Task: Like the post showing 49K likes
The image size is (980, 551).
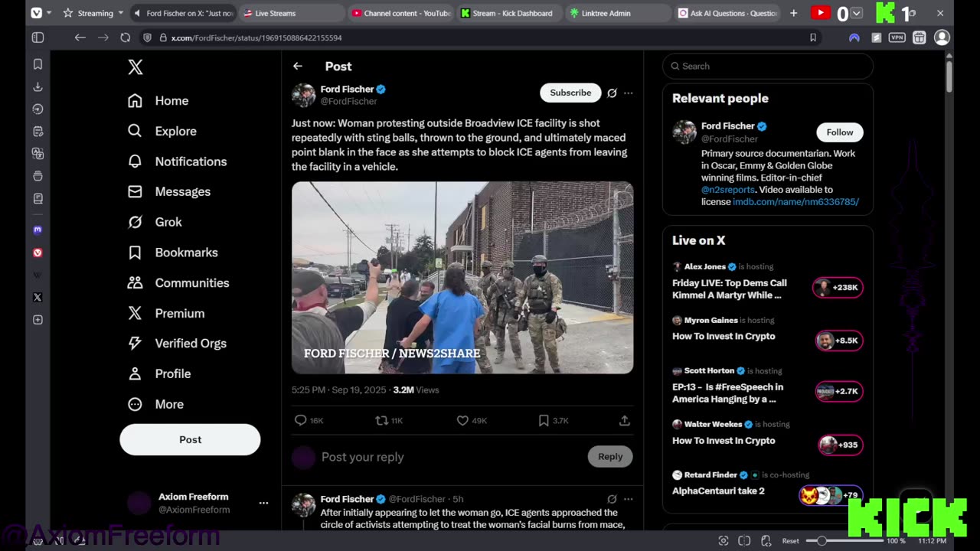Action: 472,420
